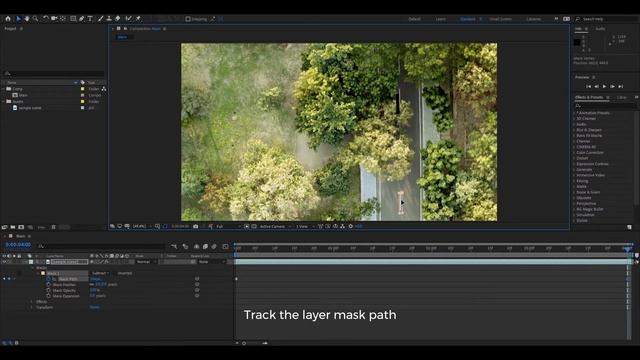Switch to the Learn workspace

click(x=441, y=19)
